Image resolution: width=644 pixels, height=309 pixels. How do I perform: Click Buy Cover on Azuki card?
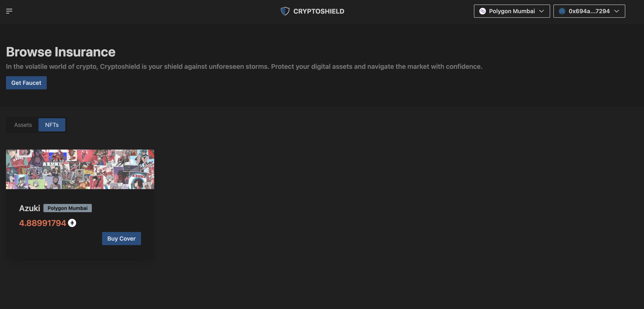click(121, 238)
